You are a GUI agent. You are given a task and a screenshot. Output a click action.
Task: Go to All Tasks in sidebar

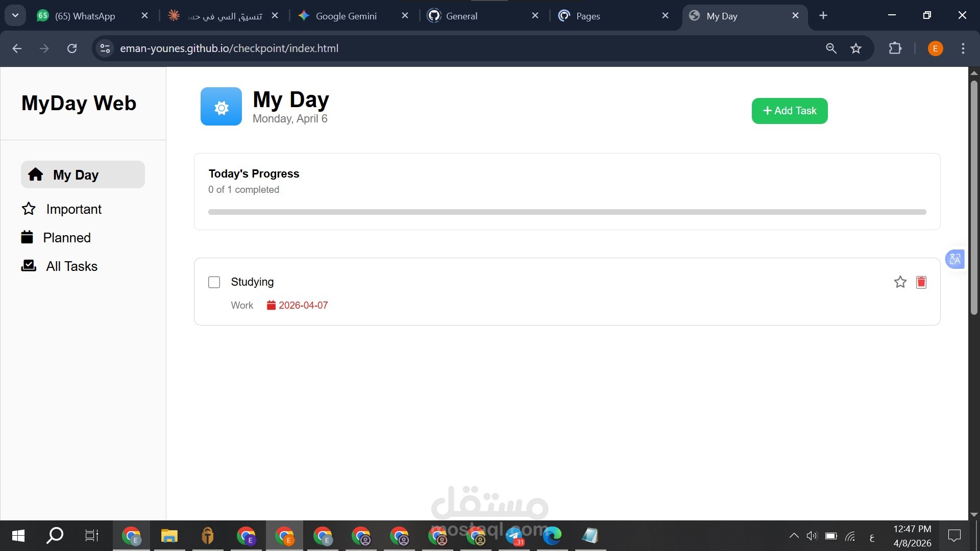(71, 266)
